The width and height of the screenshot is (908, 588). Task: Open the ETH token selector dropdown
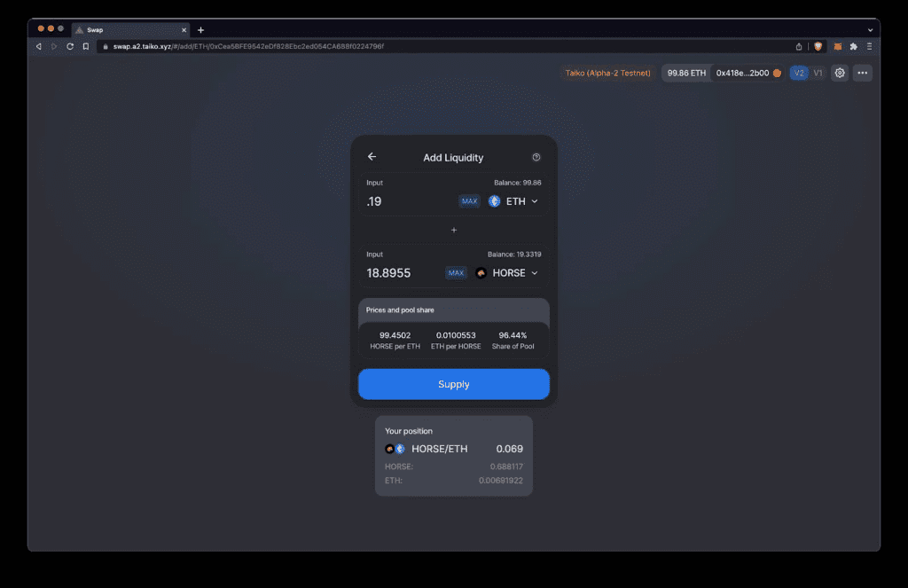click(x=513, y=201)
